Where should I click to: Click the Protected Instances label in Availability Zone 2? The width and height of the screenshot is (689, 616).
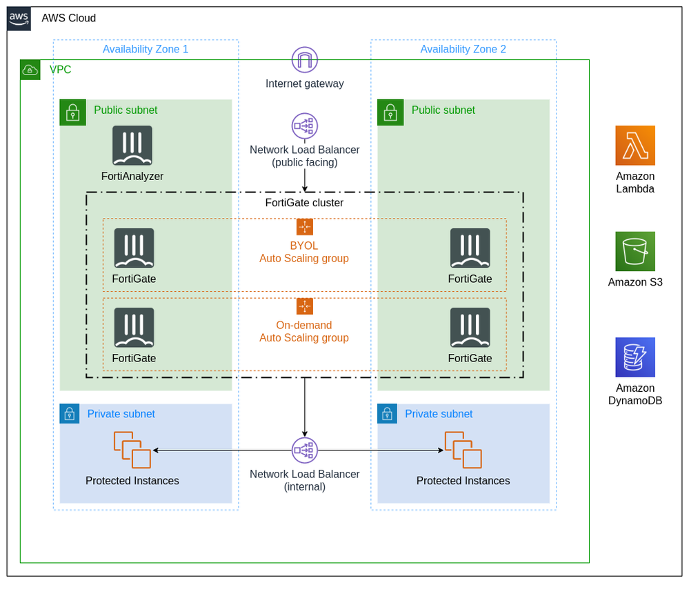pos(463,481)
